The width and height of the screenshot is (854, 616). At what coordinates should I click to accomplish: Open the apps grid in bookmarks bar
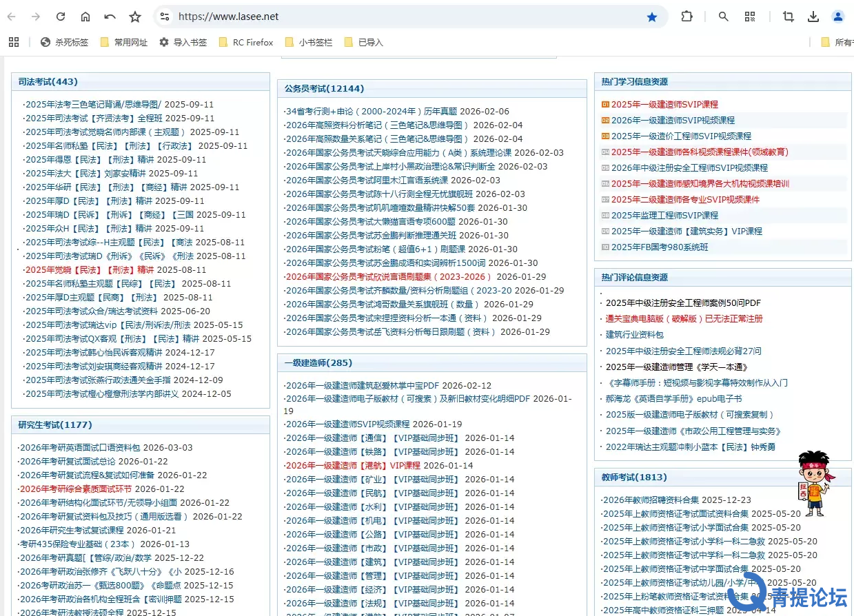tap(14, 42)
